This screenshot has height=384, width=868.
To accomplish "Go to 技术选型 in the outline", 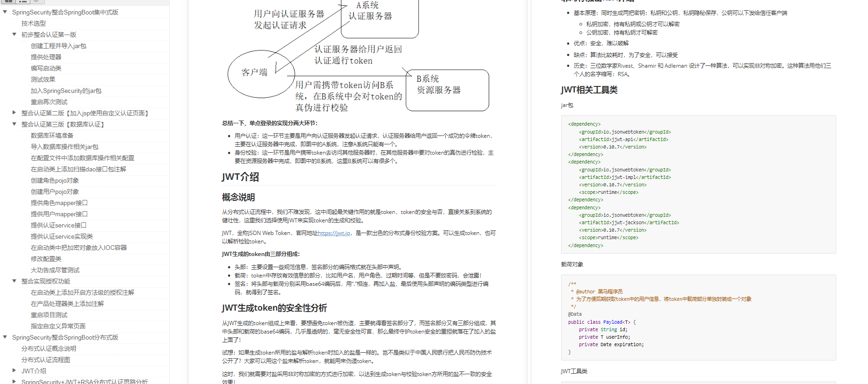I will coord(34,23).
